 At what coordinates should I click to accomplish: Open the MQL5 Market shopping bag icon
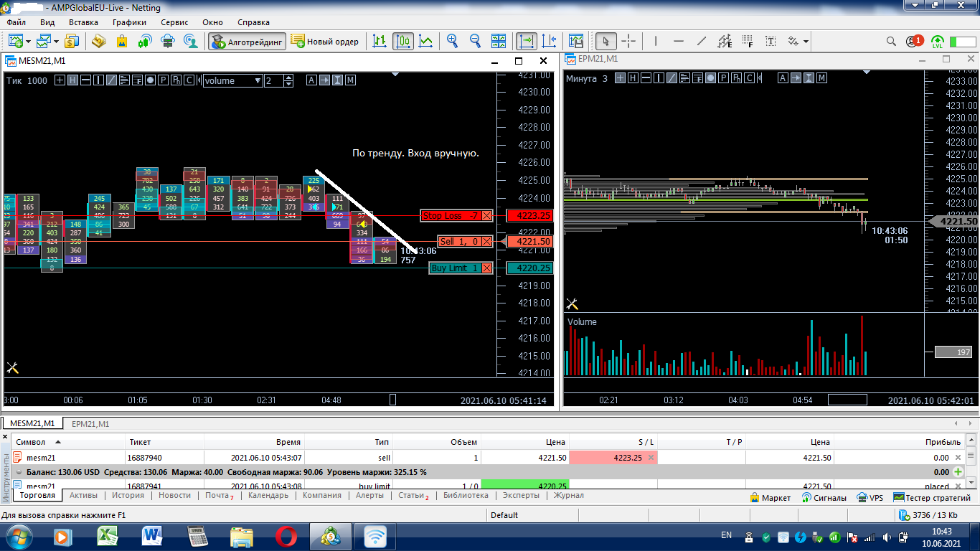click(122, 41)
